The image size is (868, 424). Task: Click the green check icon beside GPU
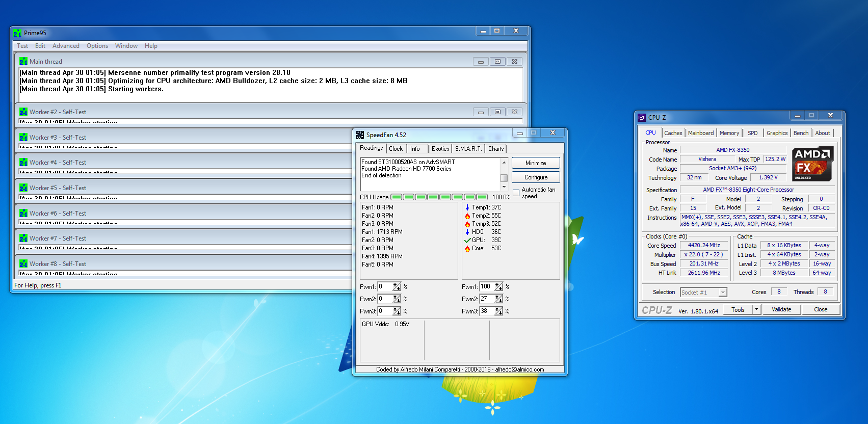(x=467, y=240)
